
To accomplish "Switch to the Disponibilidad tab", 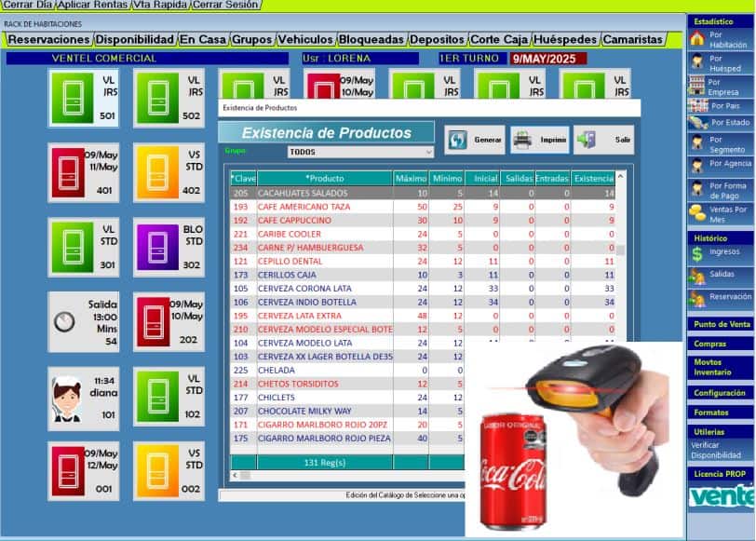I will (135, 39).
